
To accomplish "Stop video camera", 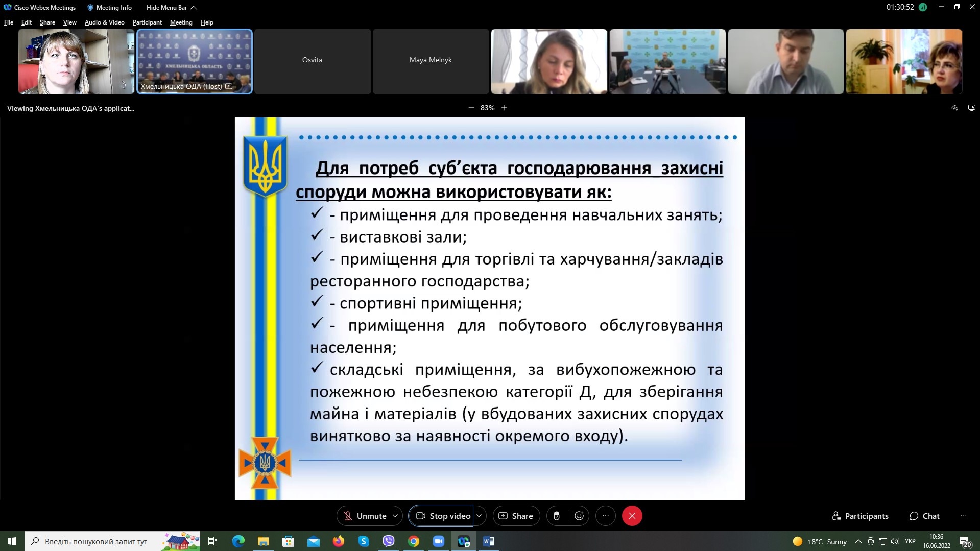I will pyautogui.click(x=442, y=516).
